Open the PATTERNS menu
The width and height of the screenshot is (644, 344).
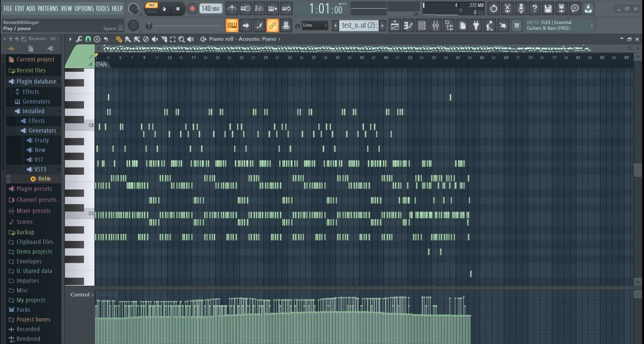coord(48,9)
